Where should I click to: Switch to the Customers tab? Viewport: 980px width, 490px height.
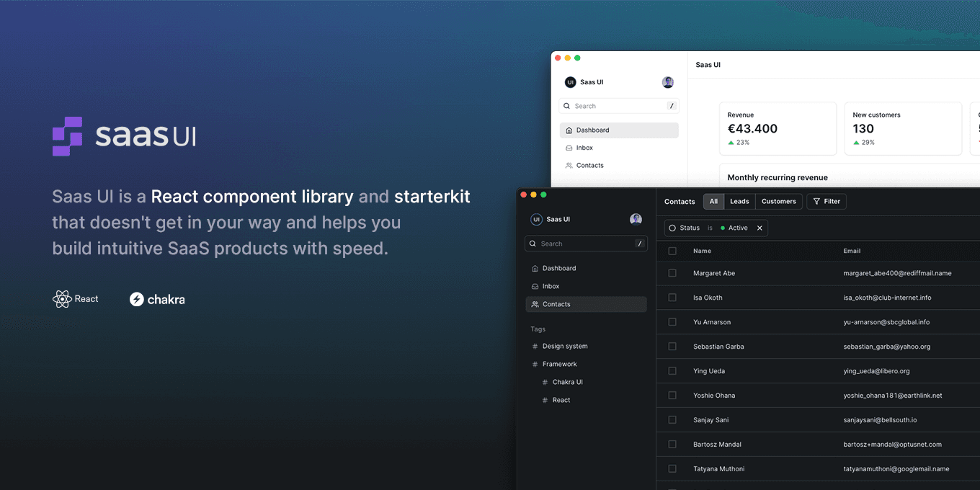click(x=778, y=201)
